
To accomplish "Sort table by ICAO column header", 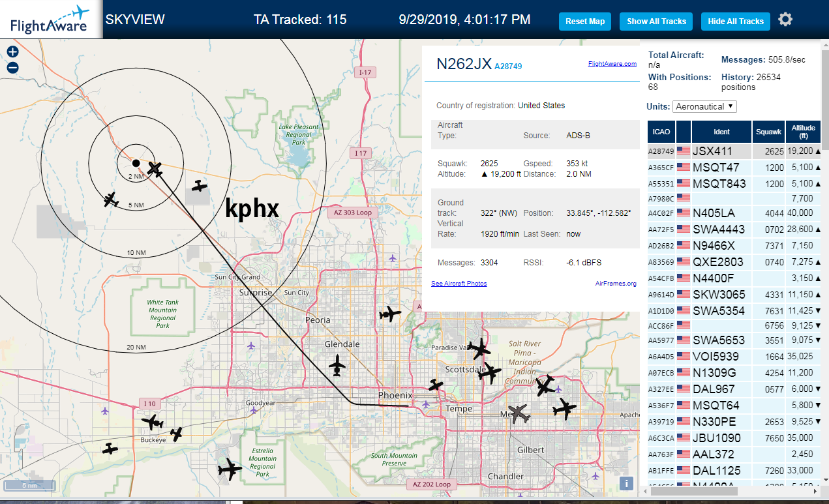I will (x=661, y=131).
